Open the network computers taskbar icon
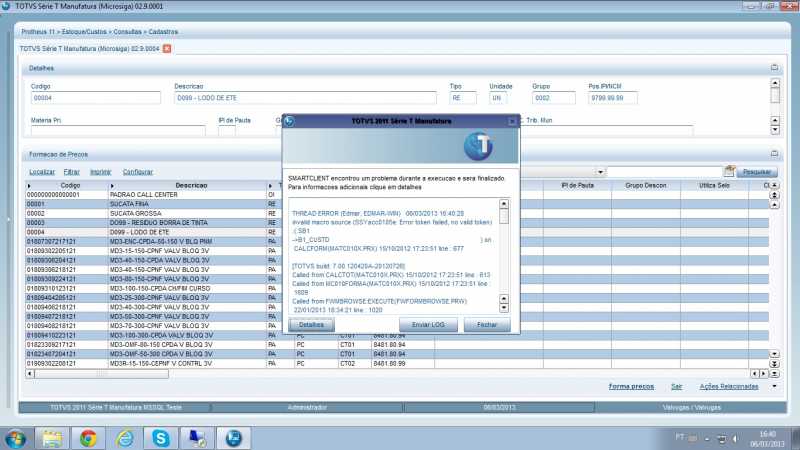This screenshot has height=450, width=800. [x=197, y=438]
